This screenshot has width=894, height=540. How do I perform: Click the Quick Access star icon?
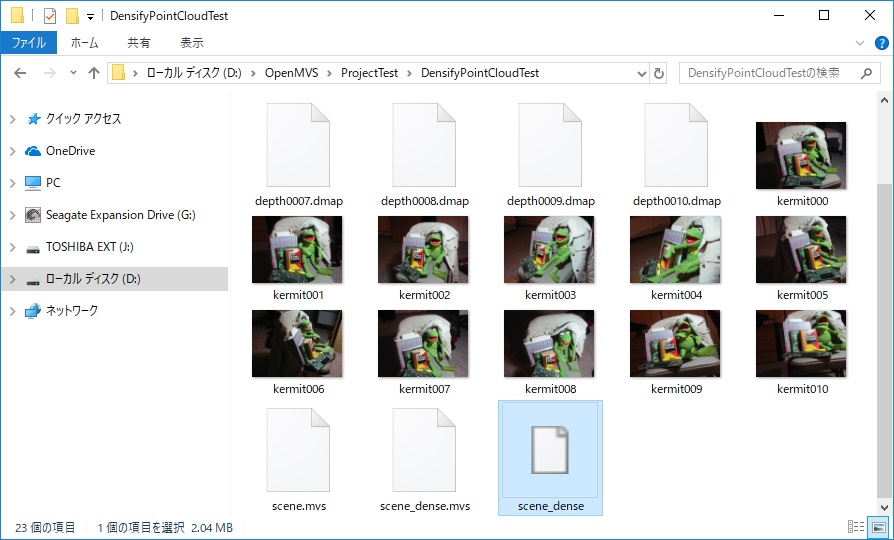(34, 119)
